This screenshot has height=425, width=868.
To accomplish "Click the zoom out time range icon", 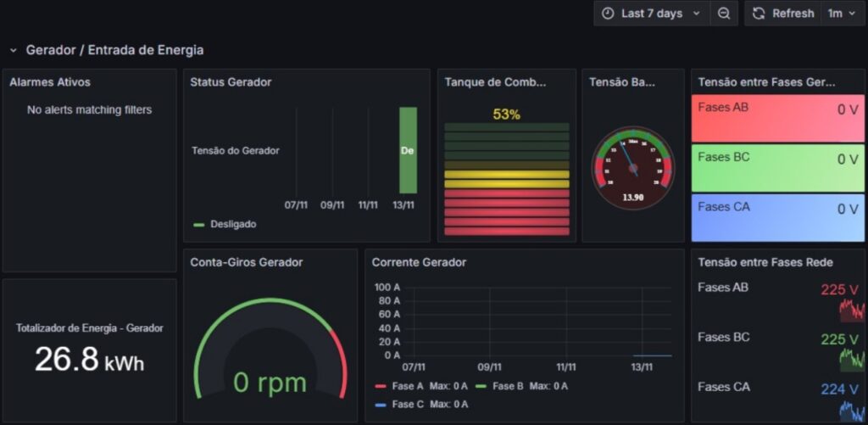I will tap(724, 14).
